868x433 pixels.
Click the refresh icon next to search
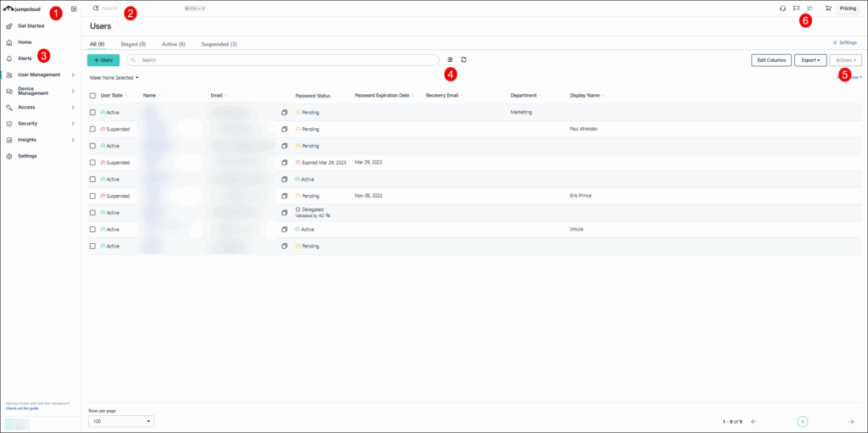tap(464, 60)
